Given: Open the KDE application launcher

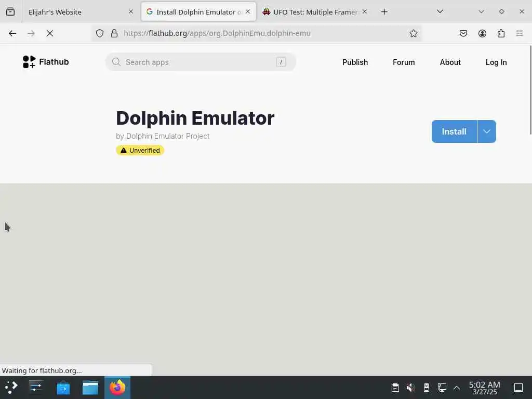Looking at the screenshot, I should click(x=11, y=388).
